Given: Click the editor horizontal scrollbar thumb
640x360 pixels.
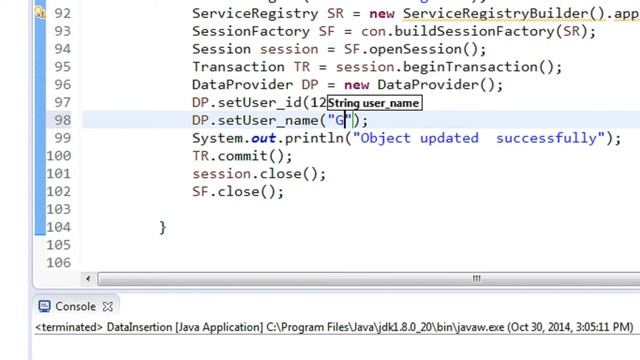Looking at the screenshot, I should pyautogui.click(x=369, y=279).
